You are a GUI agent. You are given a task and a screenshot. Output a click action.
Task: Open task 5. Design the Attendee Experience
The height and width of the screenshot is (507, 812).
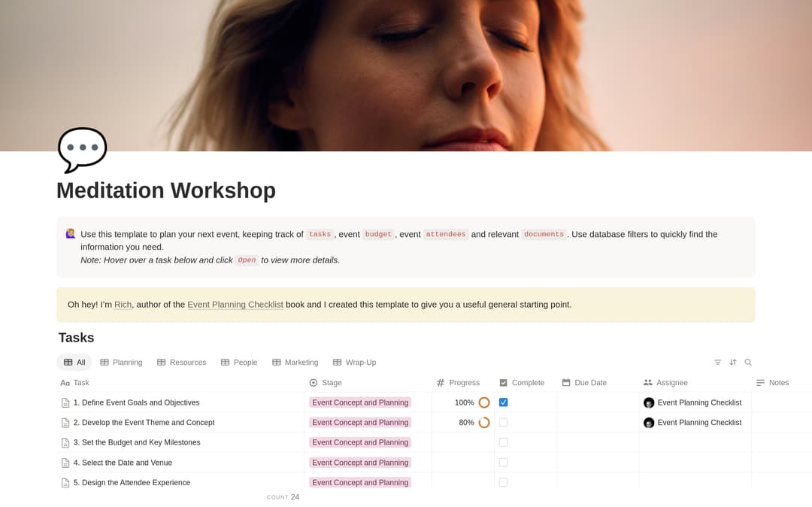coord(132,482)
